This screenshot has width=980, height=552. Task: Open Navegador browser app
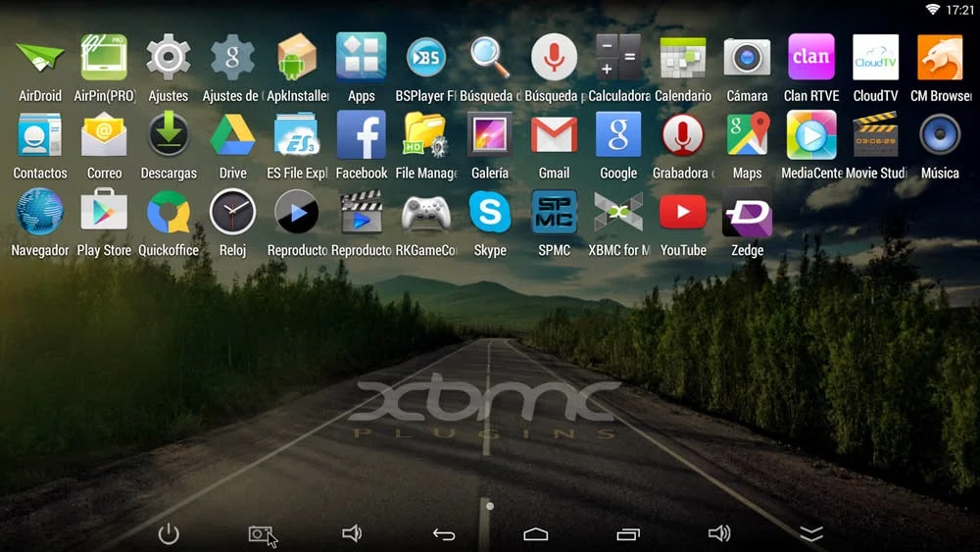pos(40,212)
